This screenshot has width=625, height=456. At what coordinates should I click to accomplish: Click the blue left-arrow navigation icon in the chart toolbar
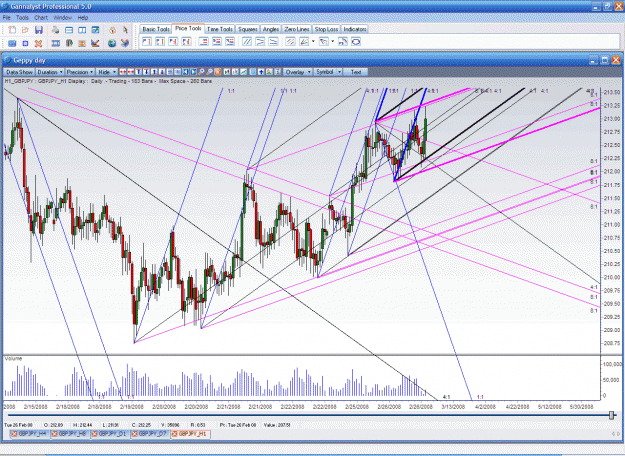point(185,72)
